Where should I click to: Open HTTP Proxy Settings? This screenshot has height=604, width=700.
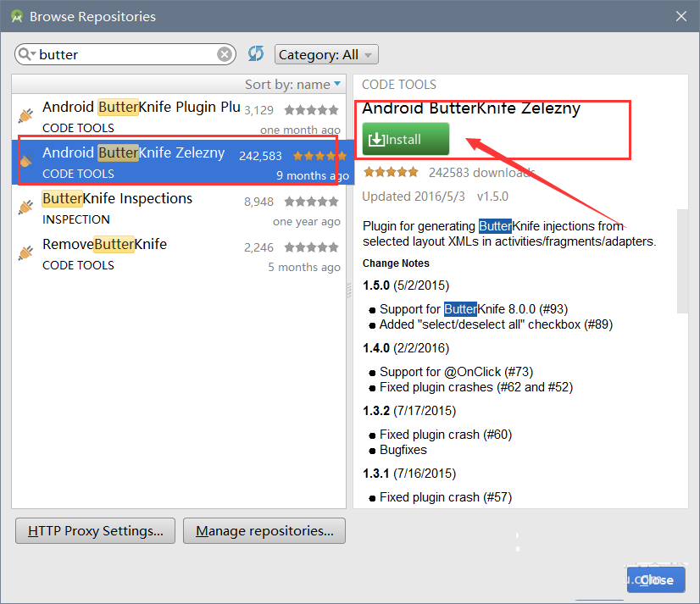tap(95, 531)
